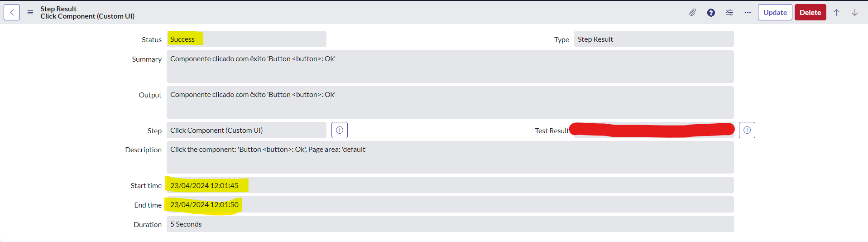Image resolution: width=868 pixels, height=242 pixels.
Task: Open the more options ellipsis menu
Action: point(748,12)
